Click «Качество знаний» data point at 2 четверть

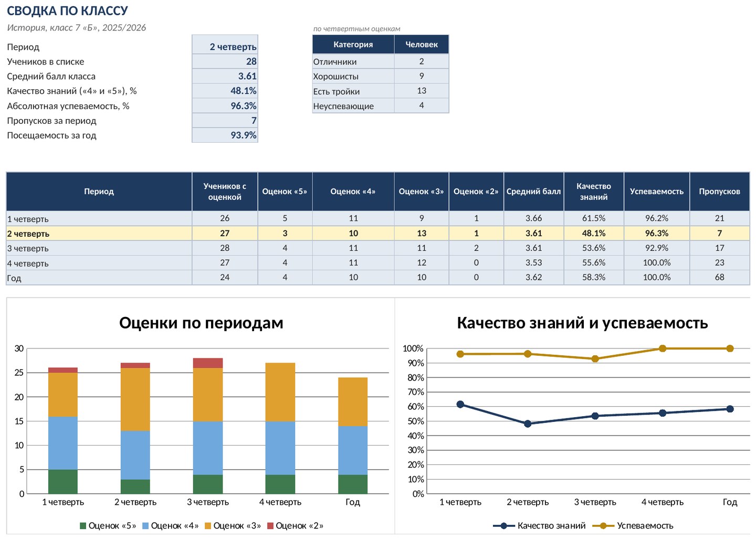[528, 423]
